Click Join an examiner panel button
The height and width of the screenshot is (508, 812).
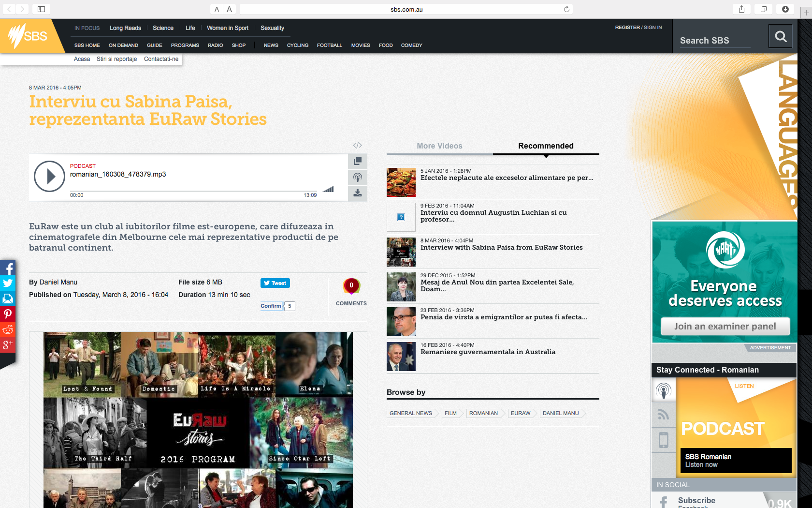click(x=725, y=326)
